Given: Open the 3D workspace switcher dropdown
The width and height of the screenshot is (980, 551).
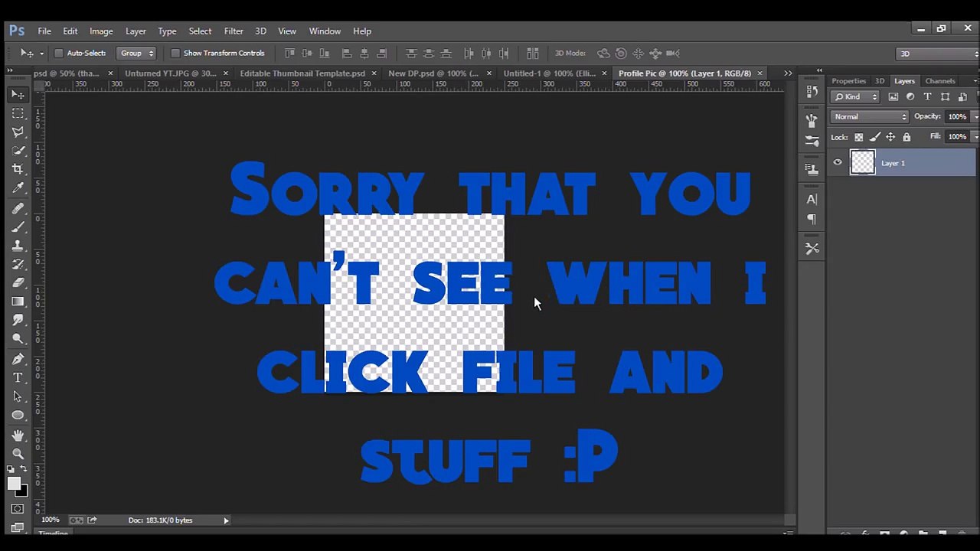Looking at the screenshot, I should (x=938, y=54).
